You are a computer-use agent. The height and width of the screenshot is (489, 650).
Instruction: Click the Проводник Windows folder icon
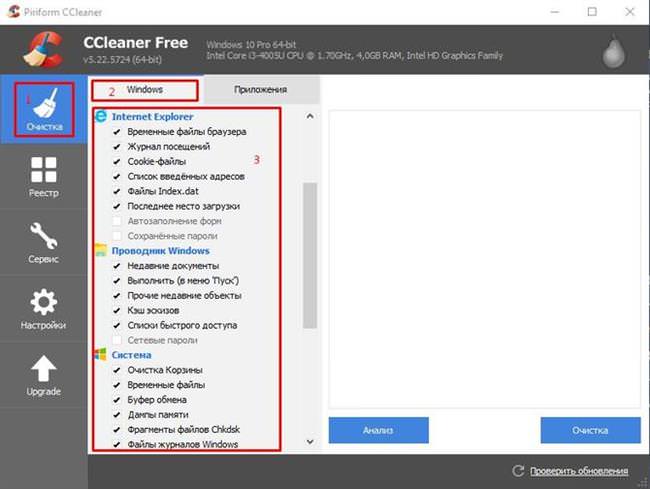[x=101, y=250]
